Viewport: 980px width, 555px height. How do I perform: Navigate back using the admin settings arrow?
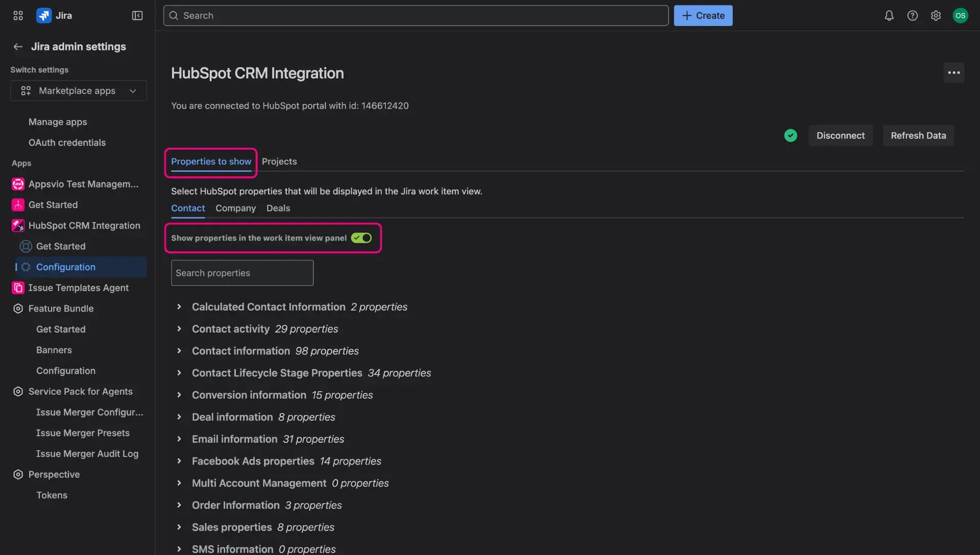pos(18,46)
